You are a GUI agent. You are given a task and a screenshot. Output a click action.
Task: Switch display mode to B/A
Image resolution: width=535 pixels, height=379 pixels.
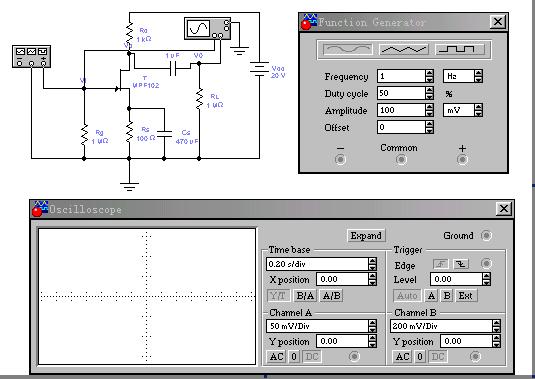click(305, 296)
